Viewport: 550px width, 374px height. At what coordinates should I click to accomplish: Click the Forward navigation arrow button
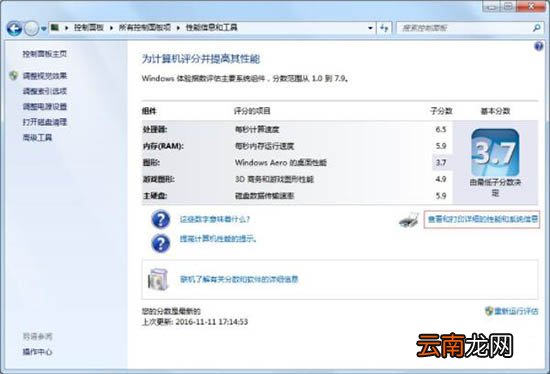(31, 28)
